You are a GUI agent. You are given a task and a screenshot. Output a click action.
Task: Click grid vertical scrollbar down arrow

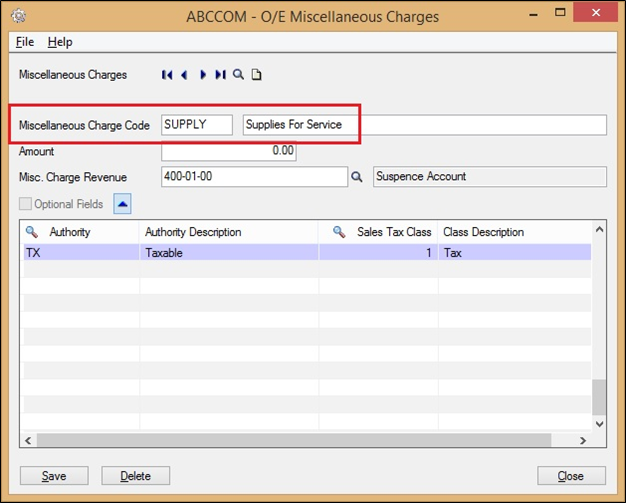pyautogui.click(x=599, y=424)
